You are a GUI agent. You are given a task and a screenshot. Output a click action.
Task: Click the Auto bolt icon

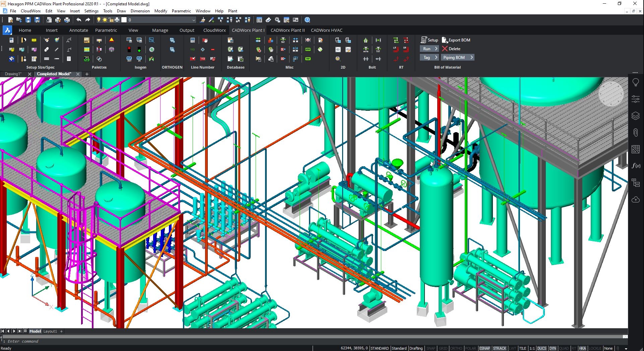click(366, 50)
